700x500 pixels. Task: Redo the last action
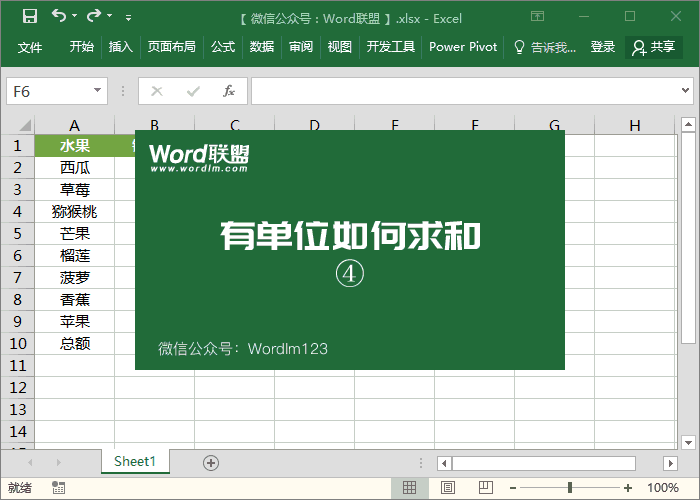[94, 17]
